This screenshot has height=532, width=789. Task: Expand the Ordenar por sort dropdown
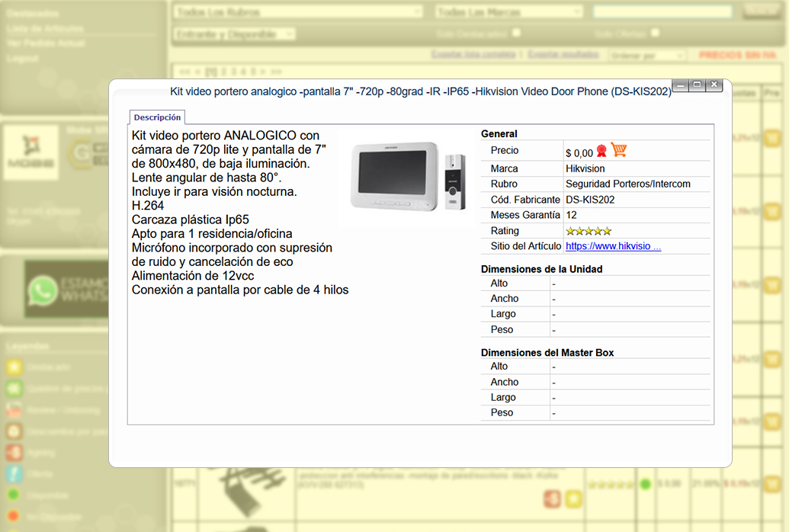pyautogui.click(x=646, y=56)
